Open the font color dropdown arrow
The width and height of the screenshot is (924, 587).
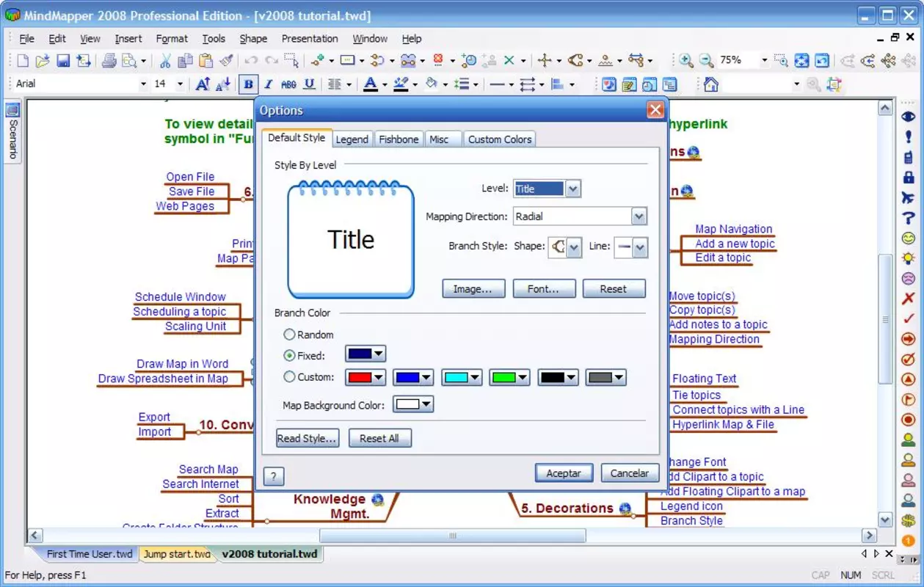385,84
